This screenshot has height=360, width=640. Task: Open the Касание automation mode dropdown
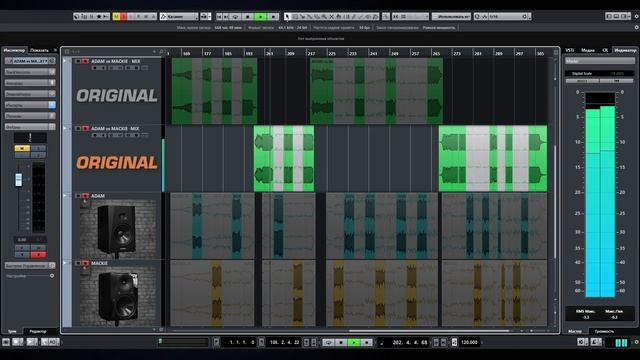point(179,17)
